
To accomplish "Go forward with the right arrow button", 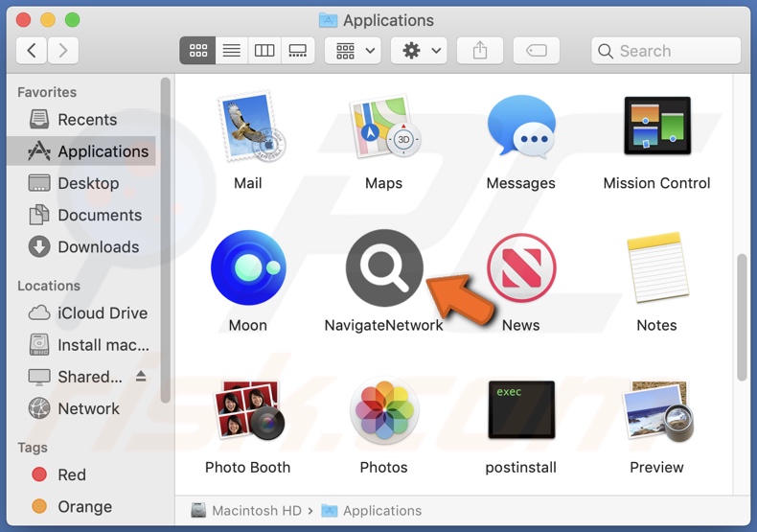I will pos(62,50).
